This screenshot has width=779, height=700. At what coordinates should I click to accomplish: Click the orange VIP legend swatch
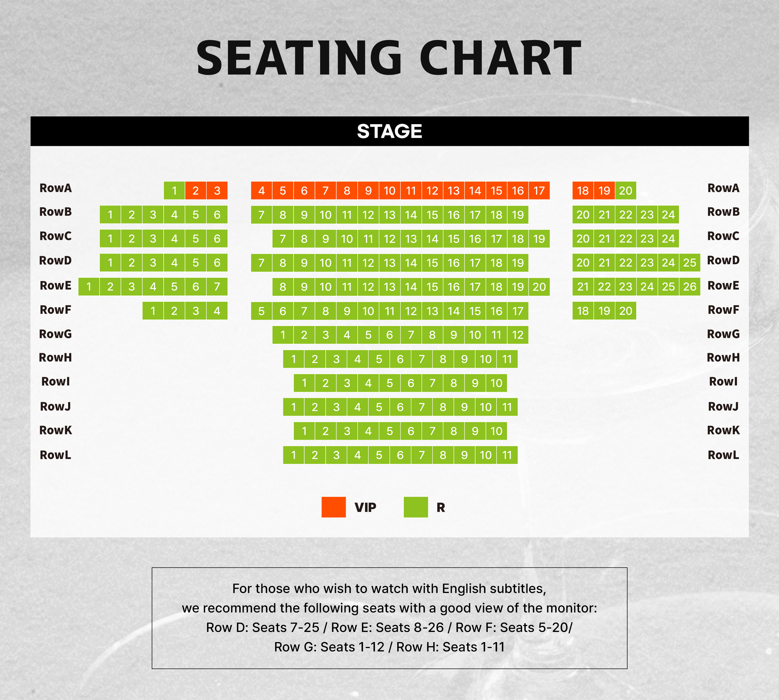pos(334,507)
